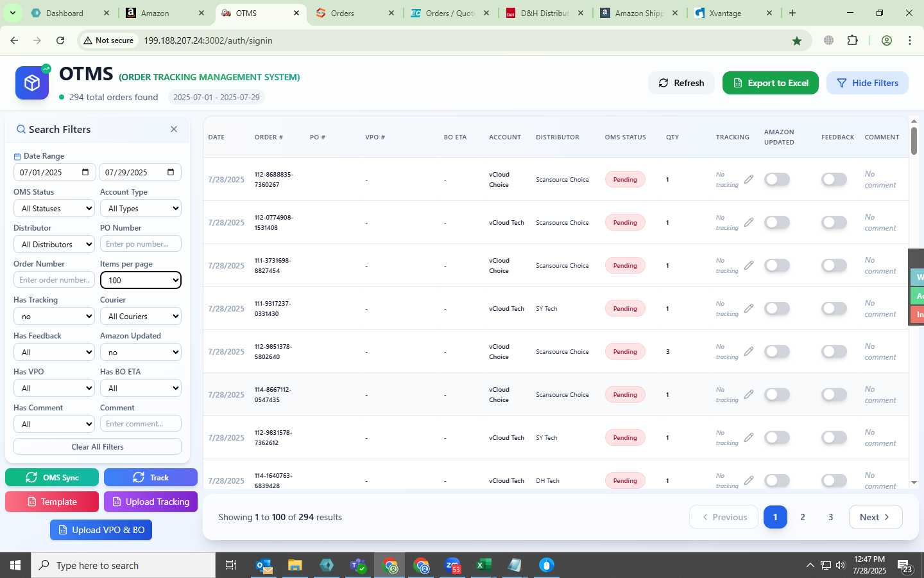Toggle Amazon Updated for order 112-9831578-7362612
Image resolution: width=924 pixels, height=578 pixels.
click(x=777, y=437)
